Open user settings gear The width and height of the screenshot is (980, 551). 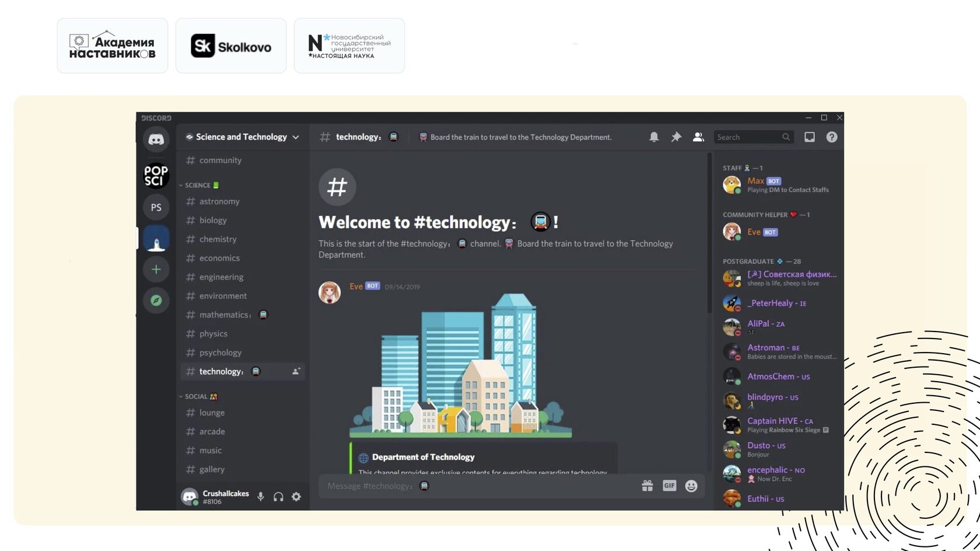click(x=296, y=497)
